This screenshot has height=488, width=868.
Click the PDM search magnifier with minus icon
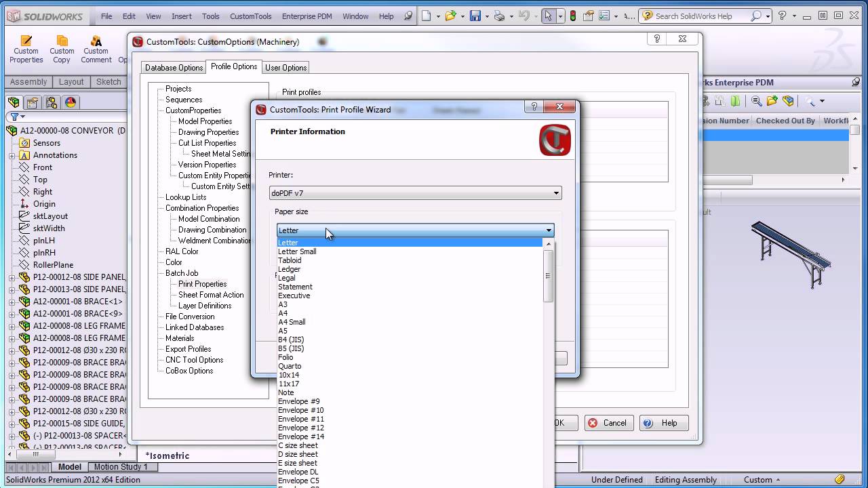pos(756,102)
